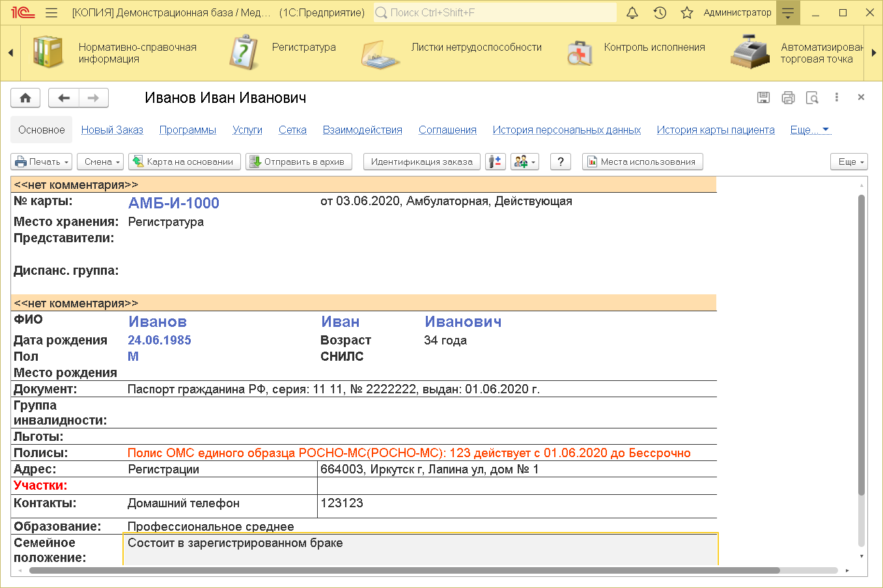
Task: Click the printer icon in form header
Action: (788, 98)
